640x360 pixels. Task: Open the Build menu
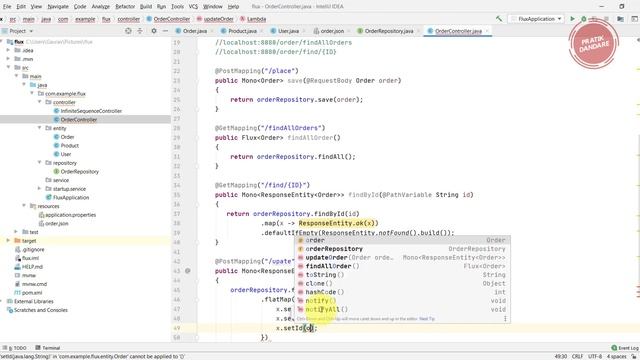[x=146, y=7]
